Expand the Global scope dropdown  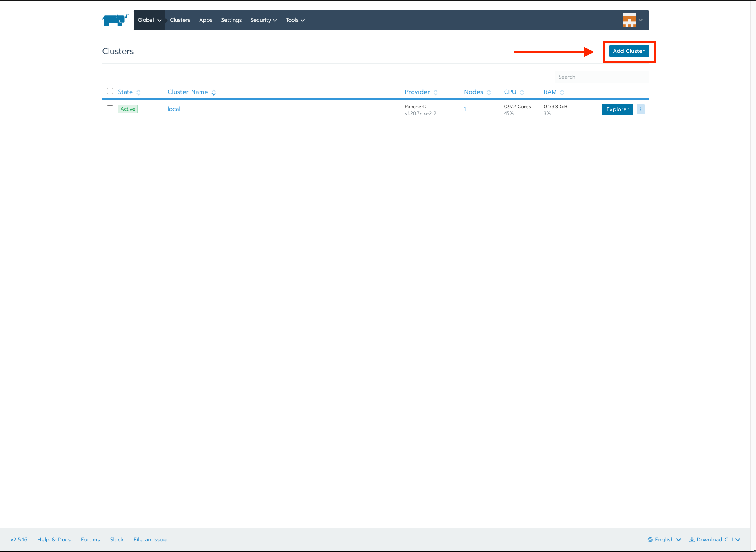click(x=150, y=20)
